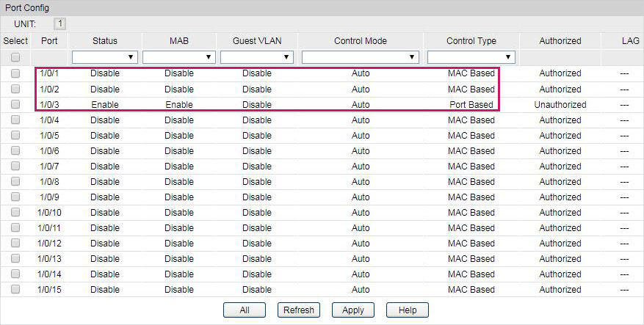This screenshot has width=644, height=325.
Task: Click the UNIT 1 selector button
Action: click(x=61, y=24)
